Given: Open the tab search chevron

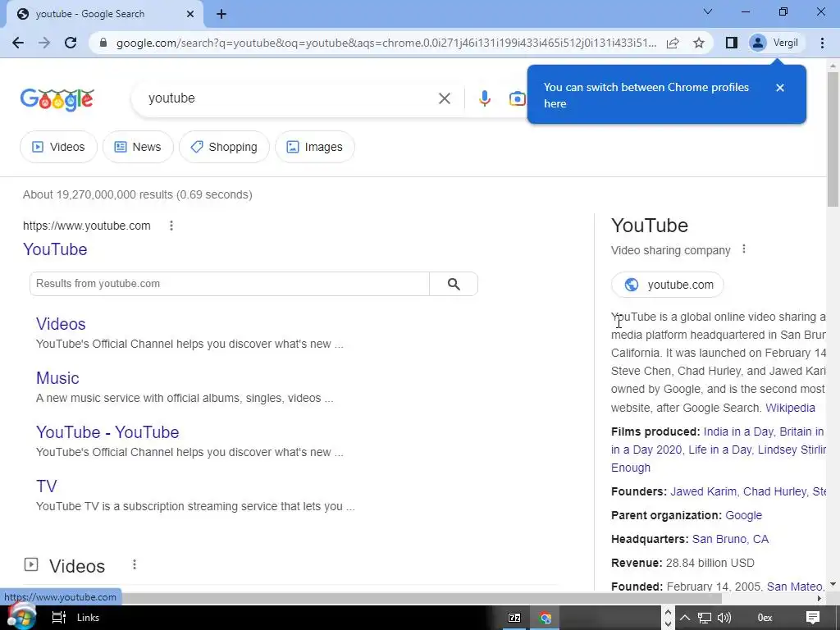Looking at the screenshot, I should (x=708, y=11).
